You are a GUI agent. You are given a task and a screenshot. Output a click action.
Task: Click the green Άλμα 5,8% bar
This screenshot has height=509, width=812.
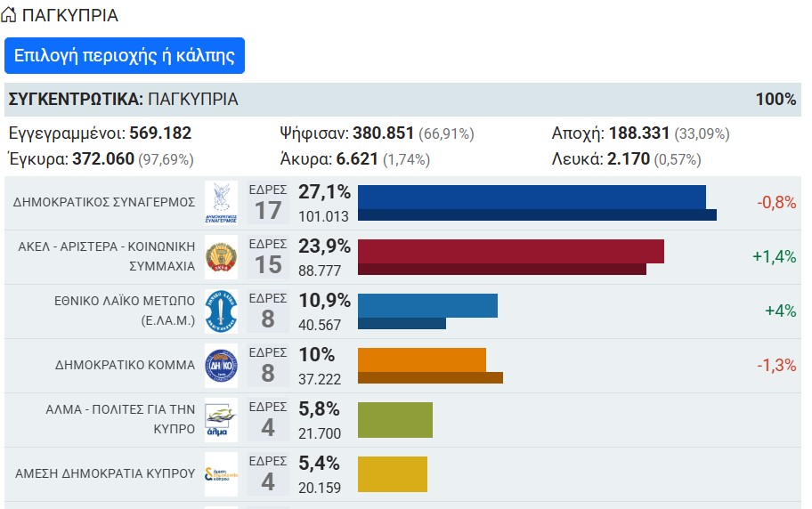[395, 420]
